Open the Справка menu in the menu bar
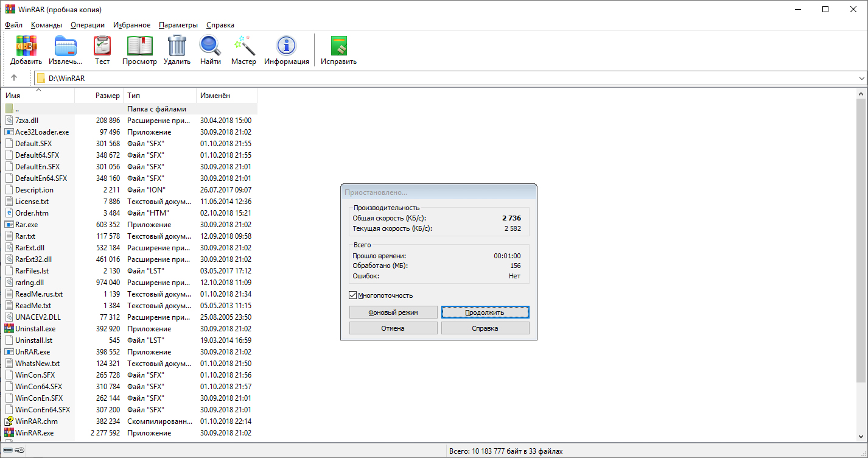The image size is (868, 458). 220,25
